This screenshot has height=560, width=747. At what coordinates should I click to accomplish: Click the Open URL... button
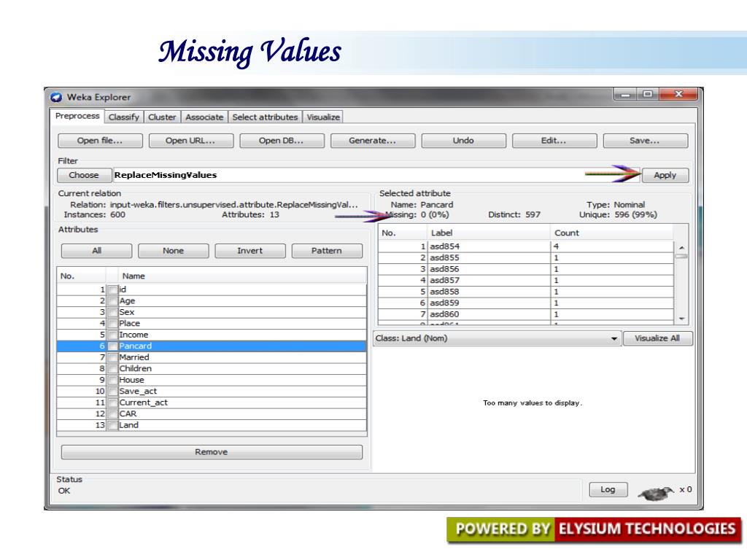coord(190,141)
